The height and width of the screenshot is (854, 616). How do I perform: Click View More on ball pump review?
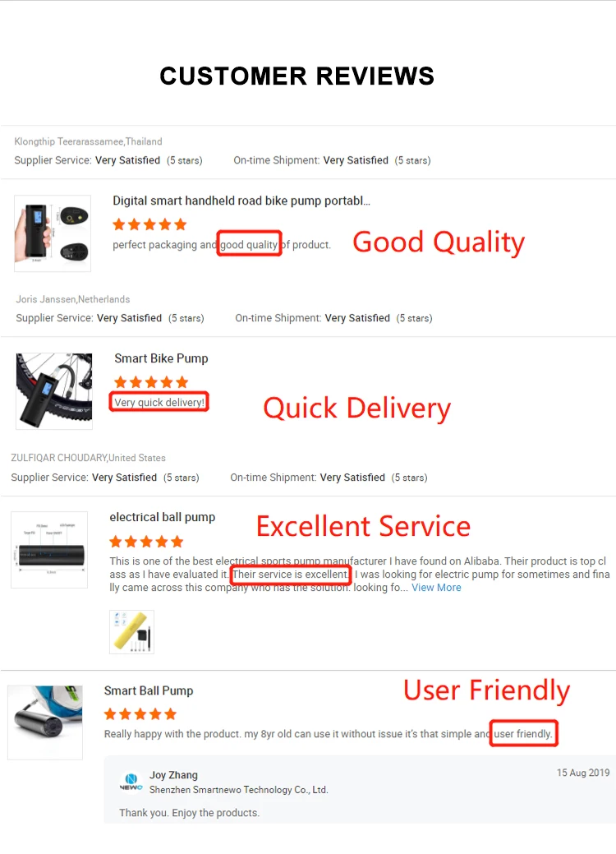click(x=436, y=588)
